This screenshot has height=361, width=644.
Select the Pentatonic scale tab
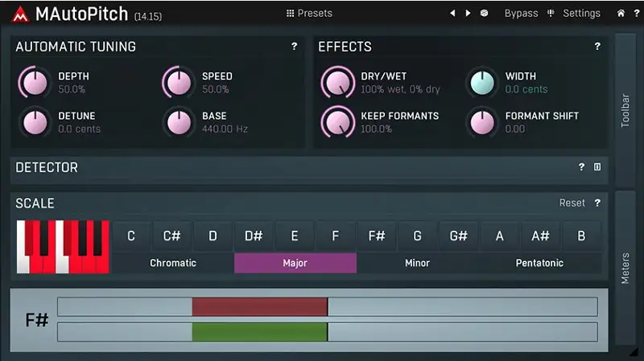point(539,263)
